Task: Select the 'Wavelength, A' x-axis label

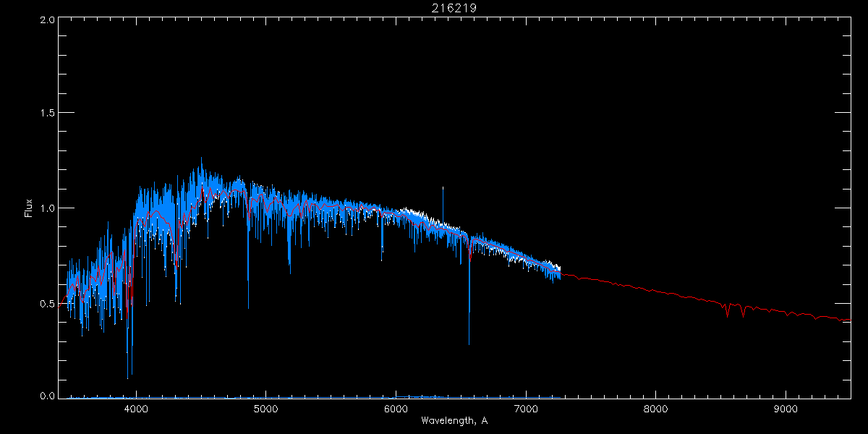Action: 454,420
